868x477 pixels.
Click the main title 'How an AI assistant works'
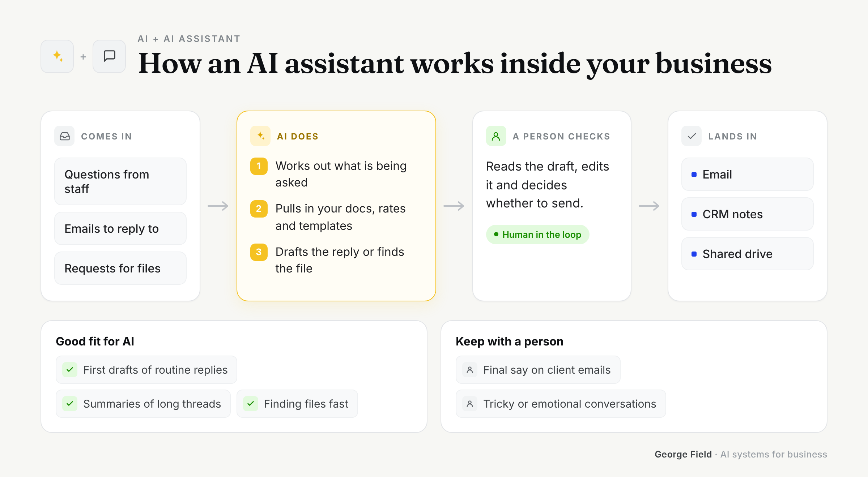(455, 64)
